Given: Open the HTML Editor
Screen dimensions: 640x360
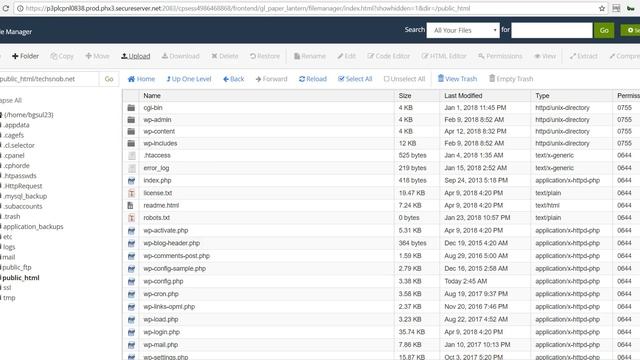Looking at the screenshot, I should click(x=444, y=56).
